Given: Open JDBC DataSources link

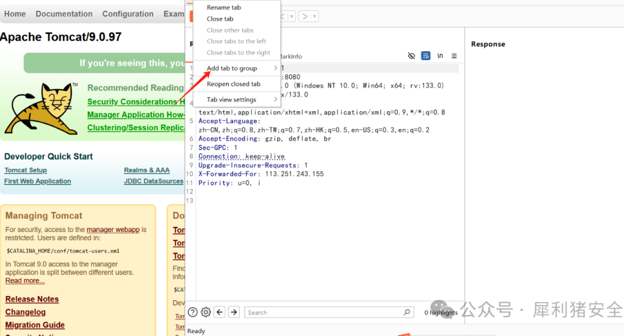Looking at the screenshot, I should click(154, 181).
